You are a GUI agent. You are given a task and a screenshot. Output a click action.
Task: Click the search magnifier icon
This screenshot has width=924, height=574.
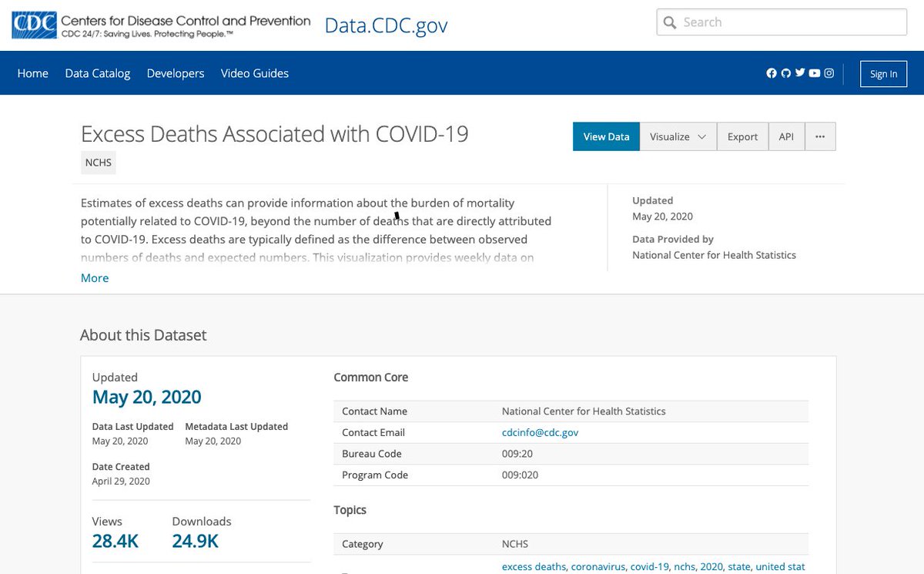coord(670,22)
